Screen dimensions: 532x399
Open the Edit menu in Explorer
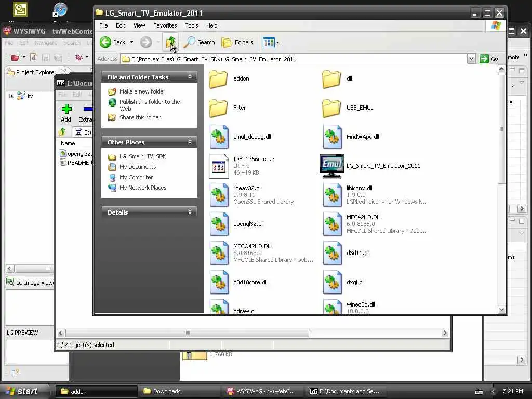coord(121,25)
